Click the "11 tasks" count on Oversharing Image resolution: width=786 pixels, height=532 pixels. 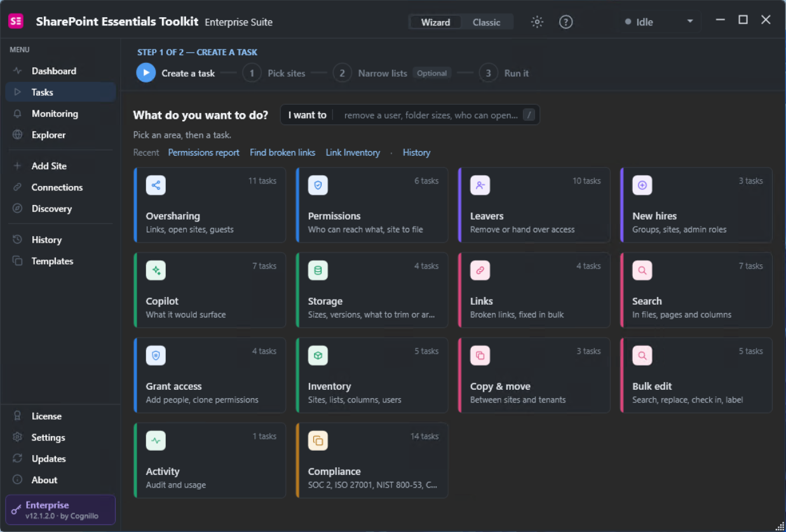(x=262, y=181)
